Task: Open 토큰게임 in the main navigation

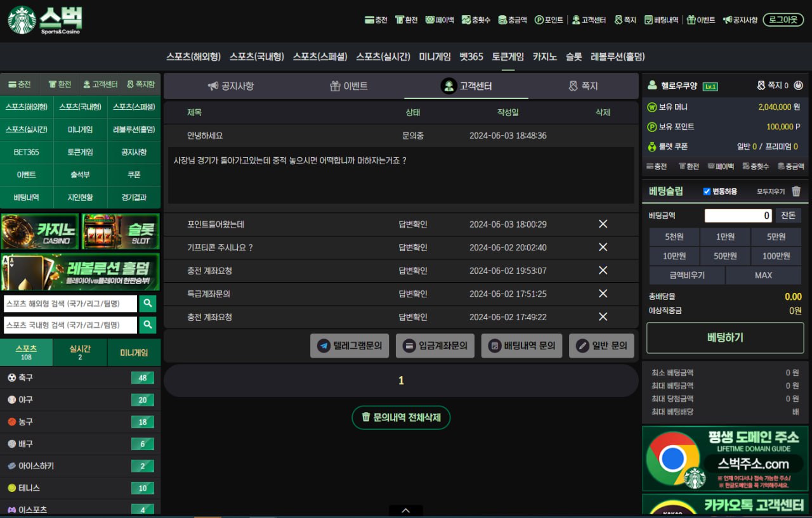Action: (x=507, y=56)
